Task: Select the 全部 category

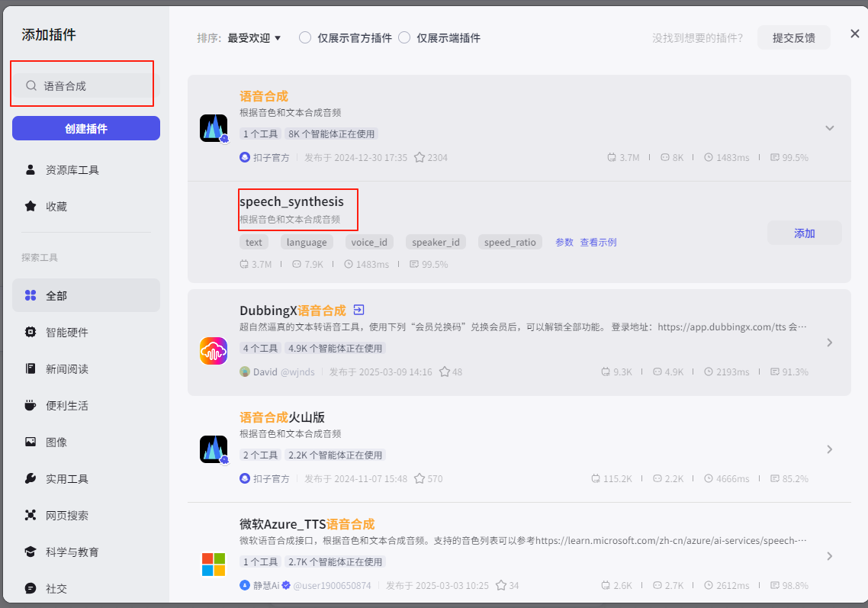Action: click(85, 296)
